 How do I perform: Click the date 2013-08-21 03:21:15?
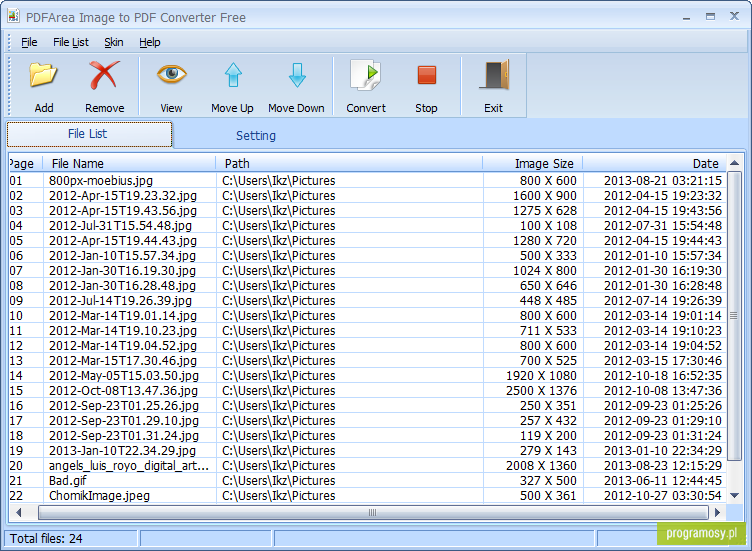(x=663, y=181)
